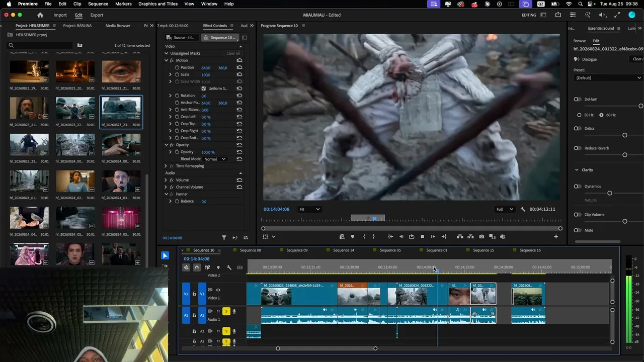
Task: Open the Preset (Default) dropdown
Action: pyautogui.click(x=608, y=78)
